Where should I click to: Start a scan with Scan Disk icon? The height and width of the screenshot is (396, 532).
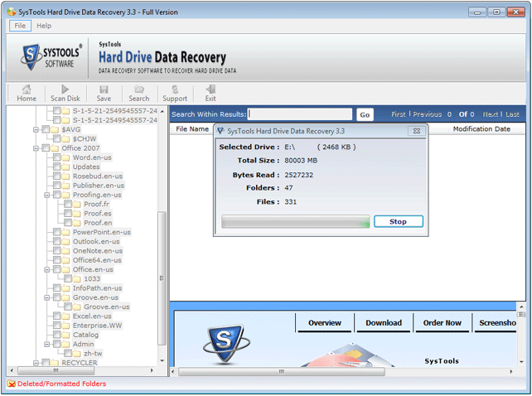[x=65, y=89]
